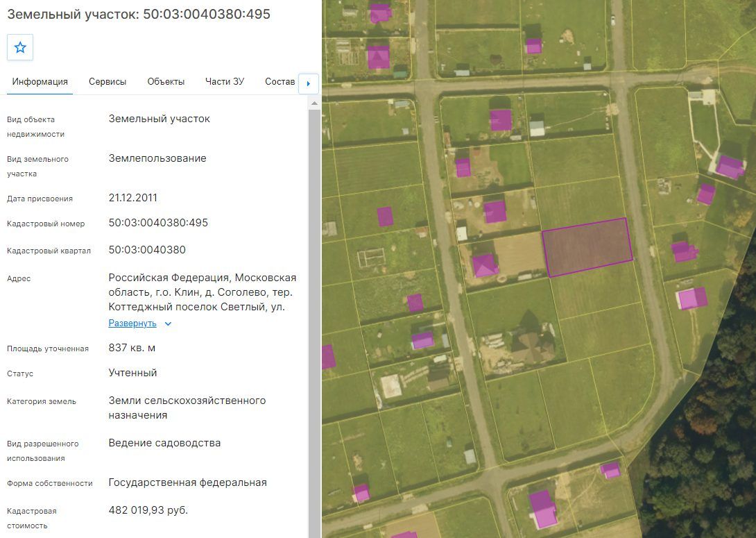Switch to the Сервисы tab
The image size is (756, 538).
[108, 81]
